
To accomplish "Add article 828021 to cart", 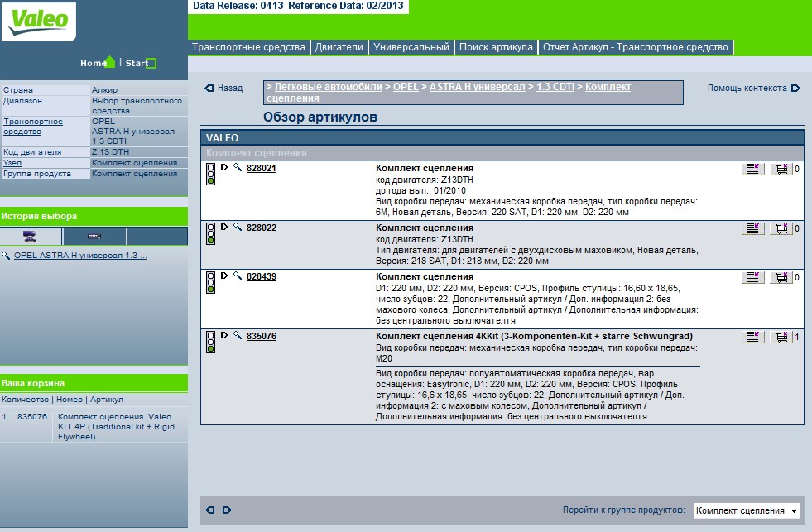I will (x=781, y=170).
